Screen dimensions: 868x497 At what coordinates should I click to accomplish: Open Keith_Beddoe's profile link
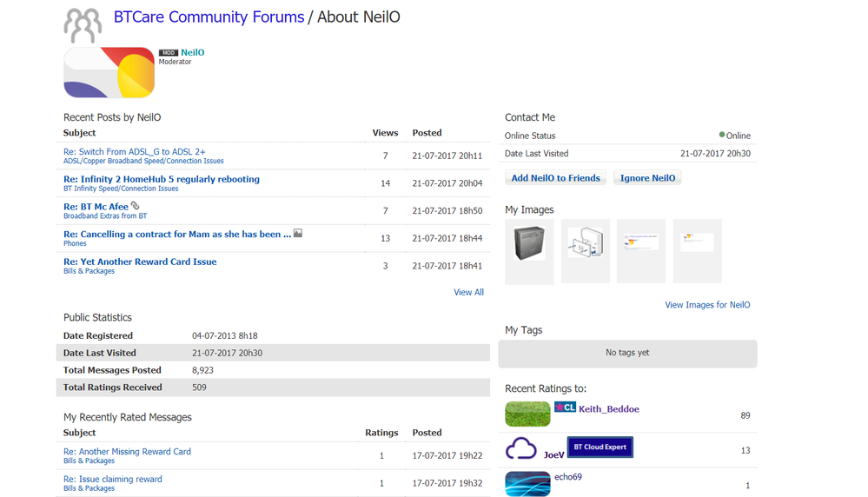609,409
